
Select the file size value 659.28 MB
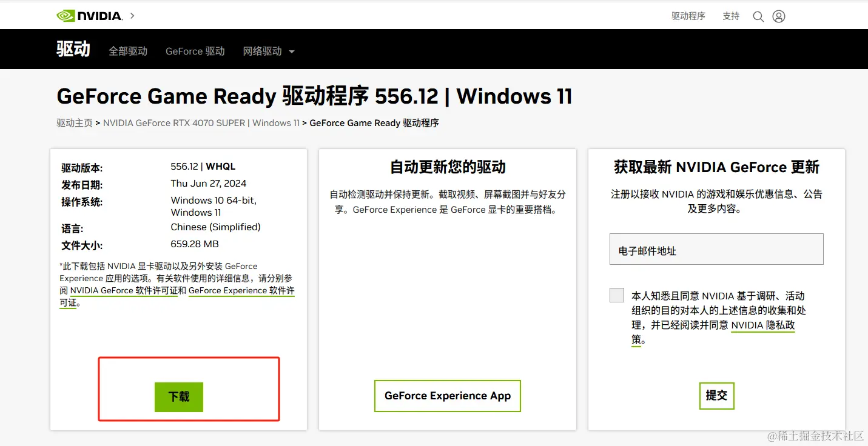(195, 244)
